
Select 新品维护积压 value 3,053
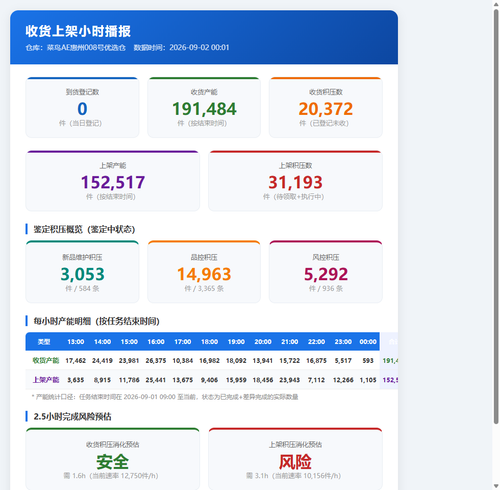pyautogui.click(x=82, y=274)
